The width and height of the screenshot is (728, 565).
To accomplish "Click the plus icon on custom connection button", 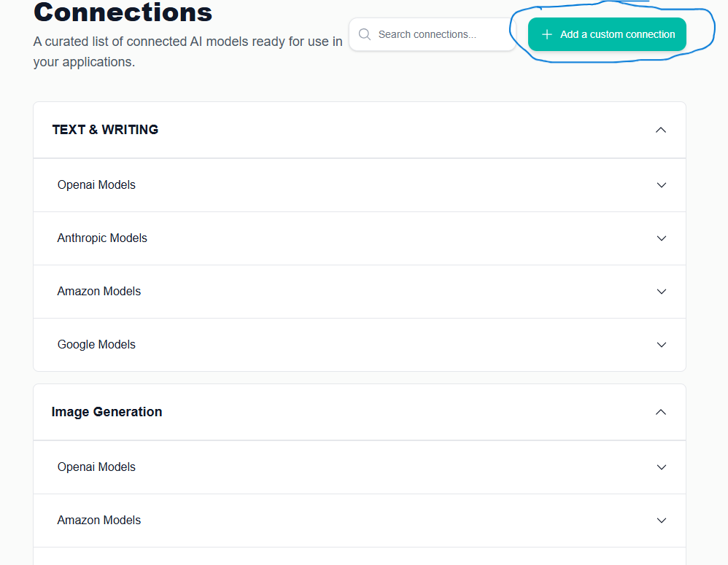I will click(x=547, y=34).
